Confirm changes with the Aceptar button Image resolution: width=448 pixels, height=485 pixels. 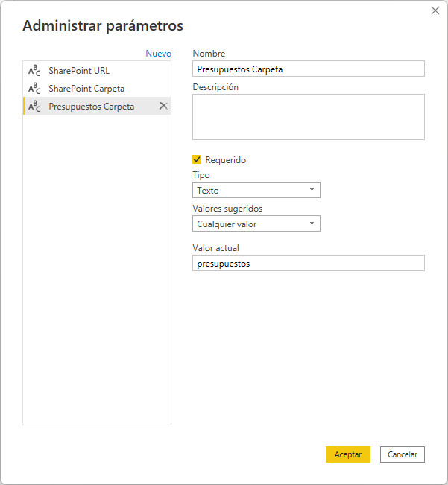tap(347, 454)
